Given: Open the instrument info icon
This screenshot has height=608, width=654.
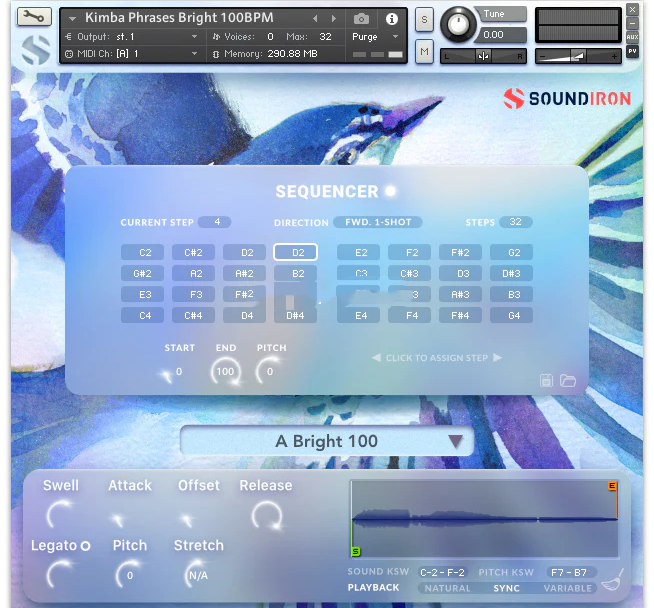Looking at the screenshot, I should point(391,19).
